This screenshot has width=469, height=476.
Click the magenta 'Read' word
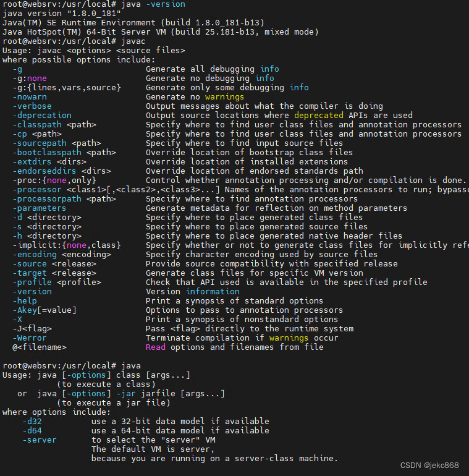coord(156,347)
